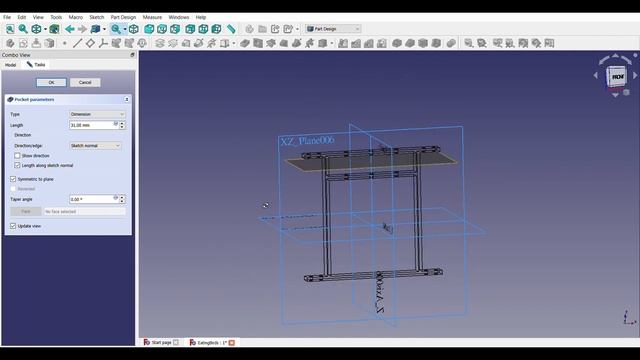Open the link navigation dropdown arrow

click(x=104, y=29)
